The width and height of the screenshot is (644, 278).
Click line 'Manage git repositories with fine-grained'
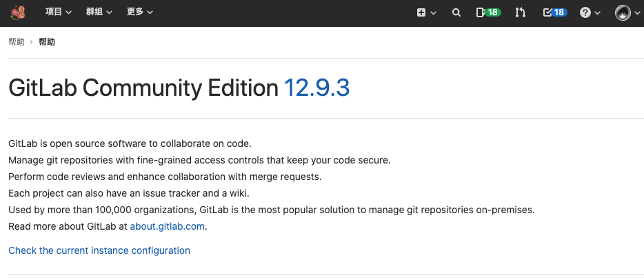click(199, 160)
